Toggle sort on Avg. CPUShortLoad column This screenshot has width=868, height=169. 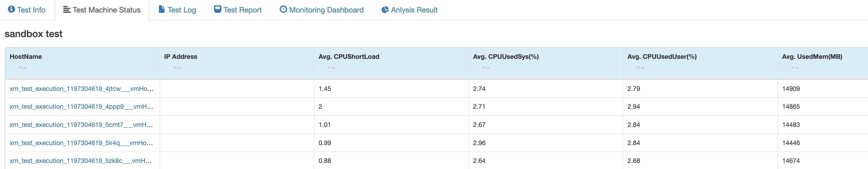tap(332, 67)
